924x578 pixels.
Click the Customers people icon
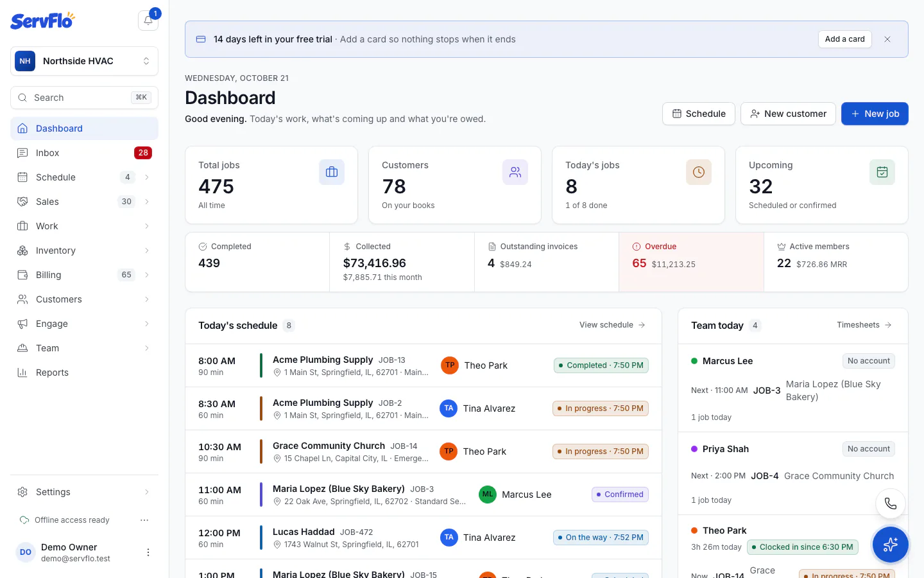[x=515, y=172]
